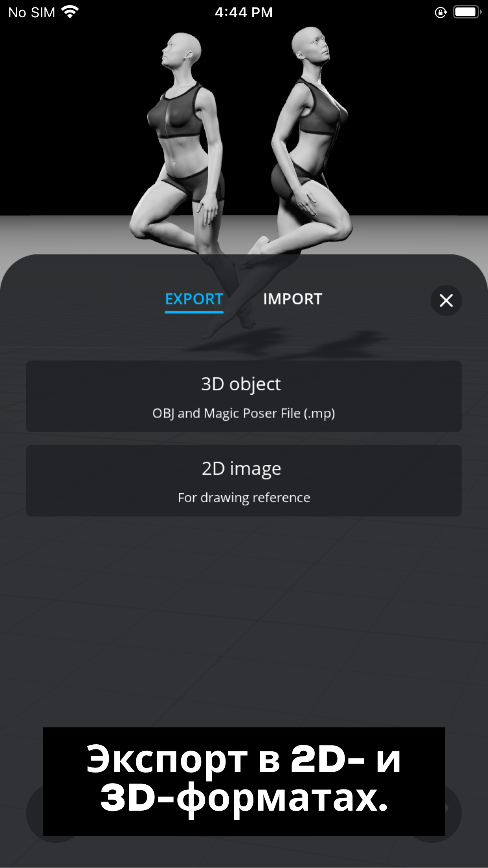This screenshot has height=868, width=488.
Task: Tap the battery indicator icon
Action: click(x=467, y=12)
